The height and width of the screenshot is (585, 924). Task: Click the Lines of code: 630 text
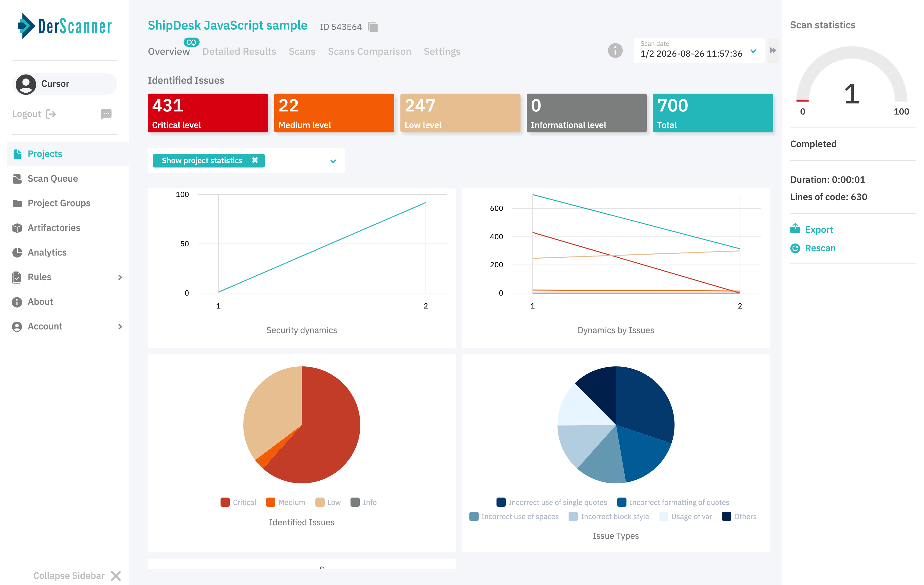point(829,197)
